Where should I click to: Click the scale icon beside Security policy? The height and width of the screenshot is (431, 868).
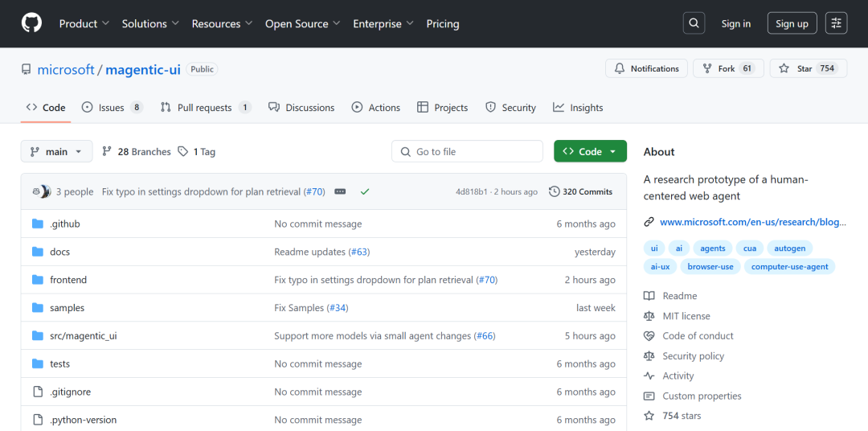coord(649,355)
